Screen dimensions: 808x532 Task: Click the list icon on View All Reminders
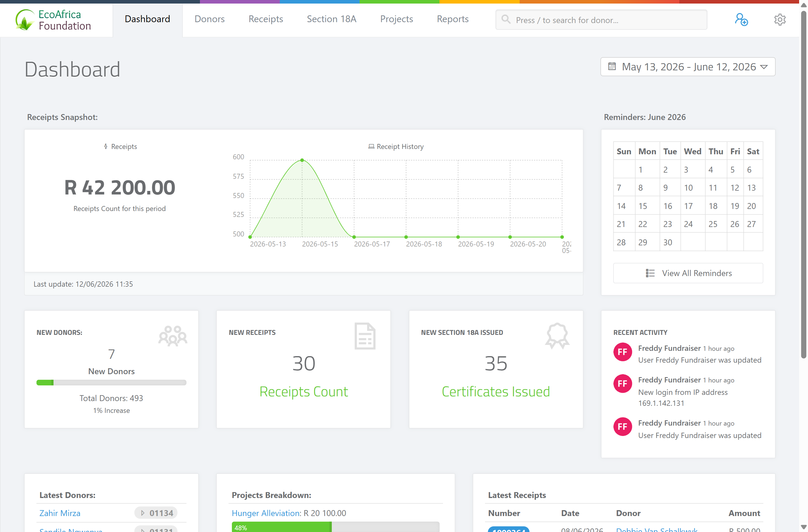point(650,273)
